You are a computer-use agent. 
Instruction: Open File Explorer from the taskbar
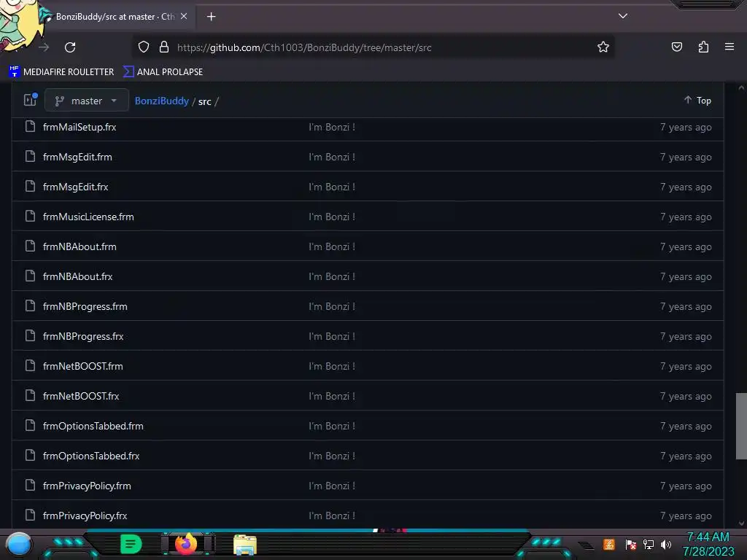tap(245, 545)
